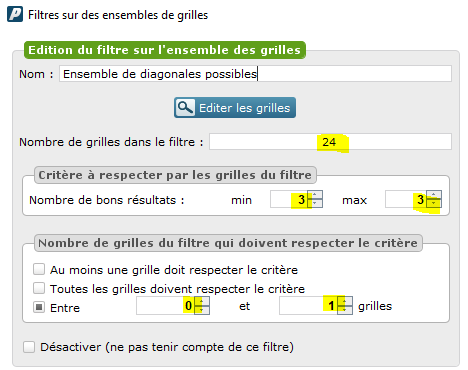Click the magnifier icon on Editer les grilles
The image size is (468, 370).
[x=185, y=108]
